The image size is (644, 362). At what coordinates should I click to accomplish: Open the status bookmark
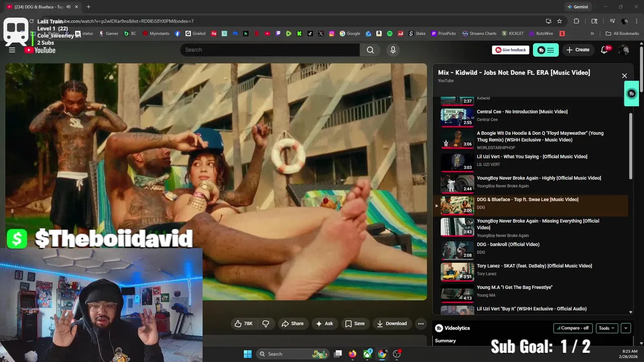pyautogui.click(x=84, y=34)
